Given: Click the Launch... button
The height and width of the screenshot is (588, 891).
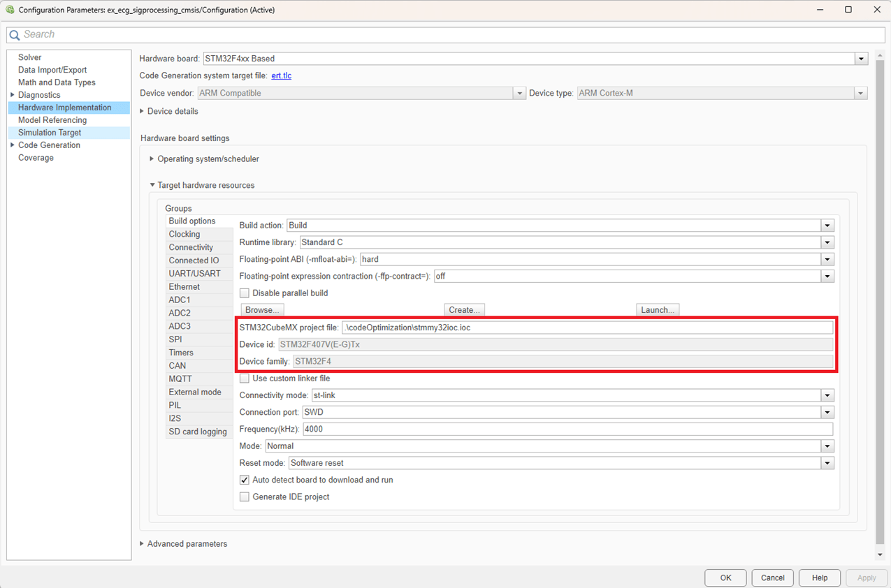Looking at the screenshot, I should [x=657, y=310].
